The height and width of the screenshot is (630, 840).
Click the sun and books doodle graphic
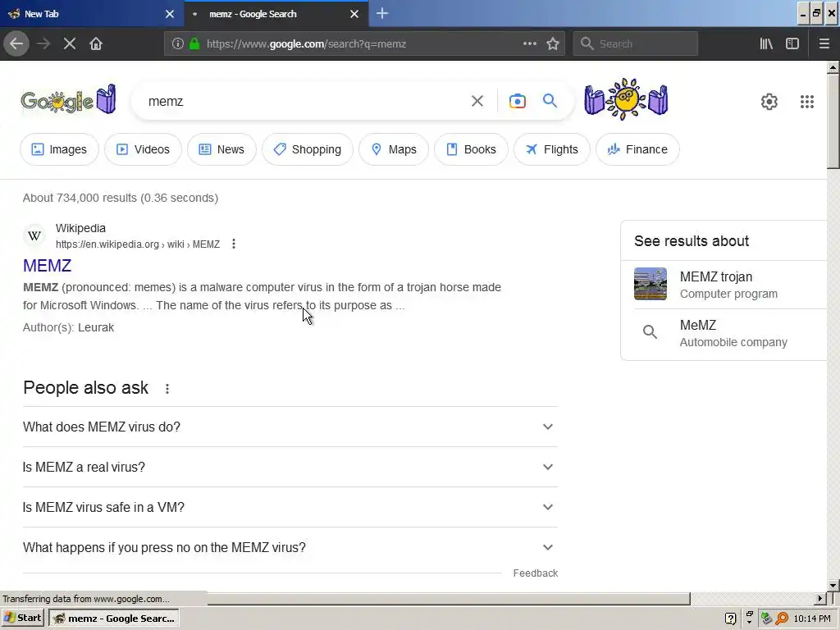[x=626, y=99]
